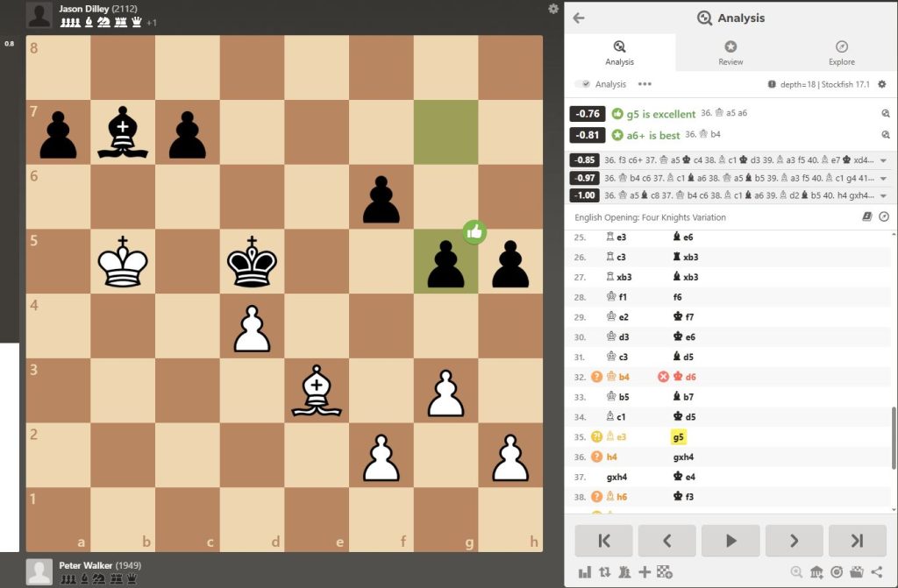Click magnifier icon for g5 is excellent line
Viewport: 898px width, 588px height.
[885, 113]
